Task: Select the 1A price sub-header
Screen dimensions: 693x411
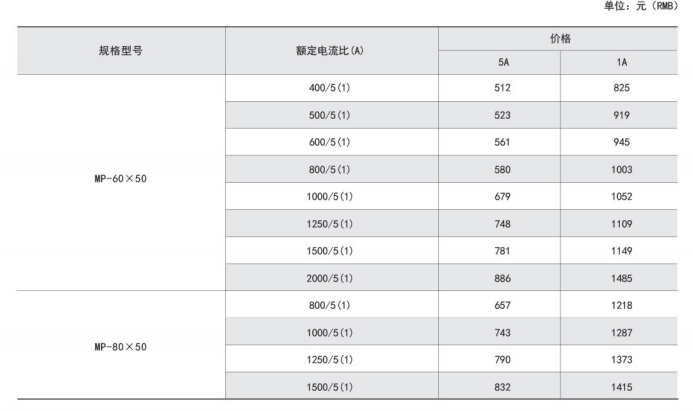Action: pos(622,62)
